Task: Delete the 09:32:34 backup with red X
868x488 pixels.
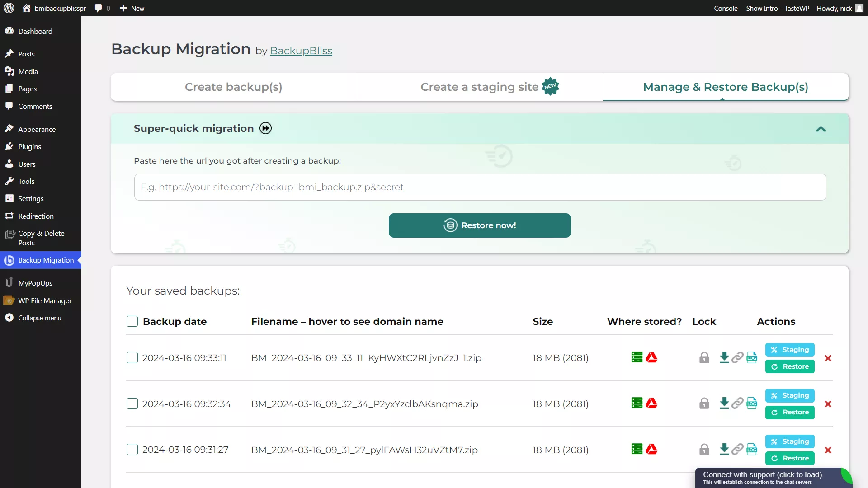Action: 828,404
